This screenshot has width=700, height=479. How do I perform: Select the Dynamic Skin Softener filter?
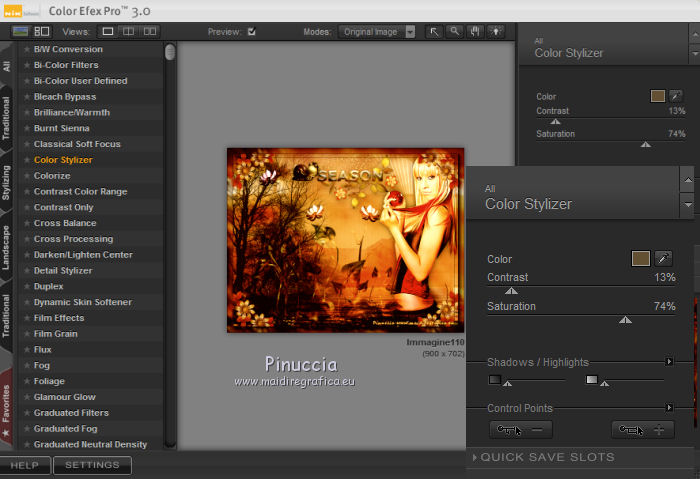(x=83, y=302)
